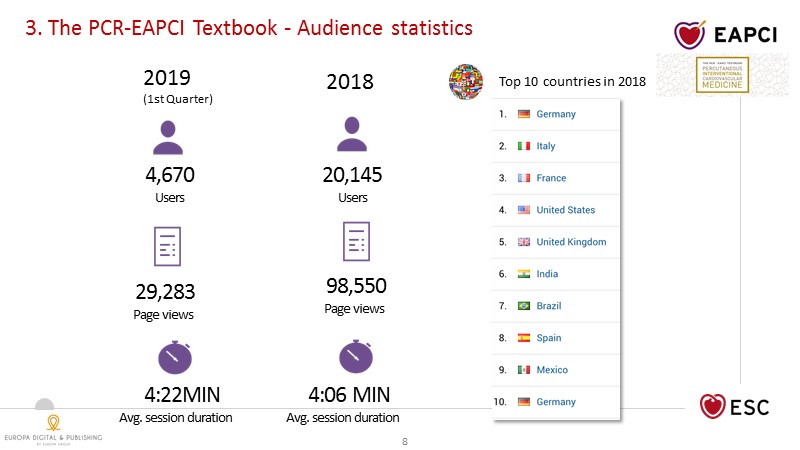
Task: Select Mexico in the country list
Action: coord(552,370)
